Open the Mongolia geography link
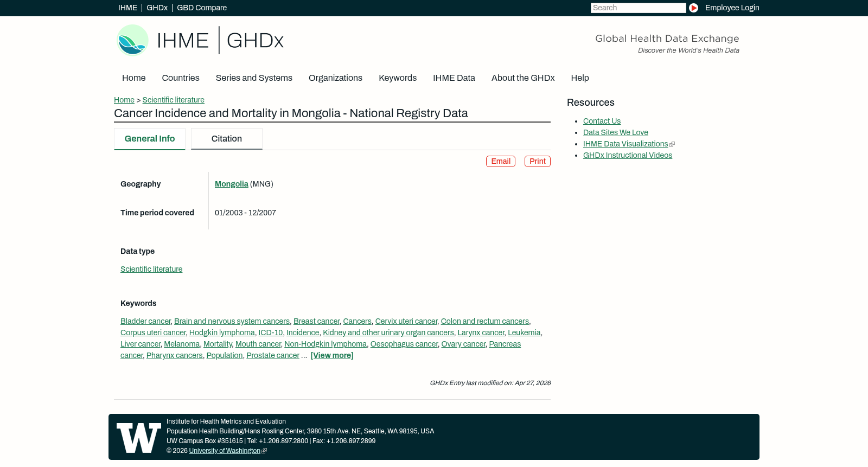This screenshot has height=467, width=868. coord(232,184)
